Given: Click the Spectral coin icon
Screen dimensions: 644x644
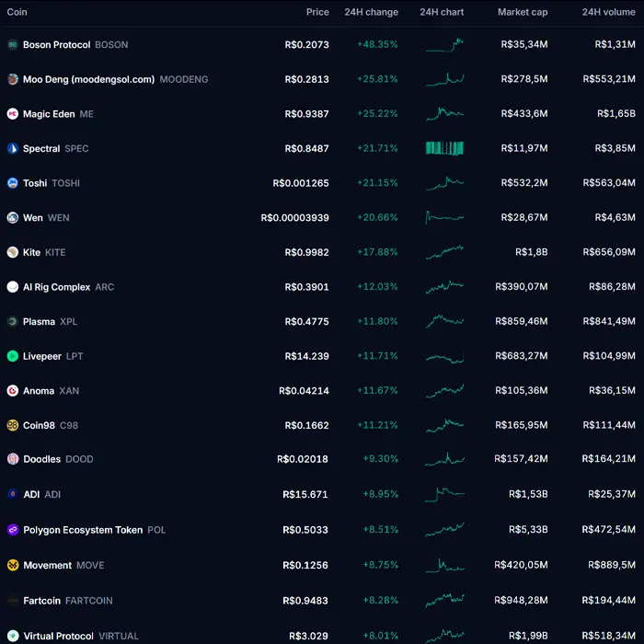Looking at the screenshot, I should click(x=13, y=148).
